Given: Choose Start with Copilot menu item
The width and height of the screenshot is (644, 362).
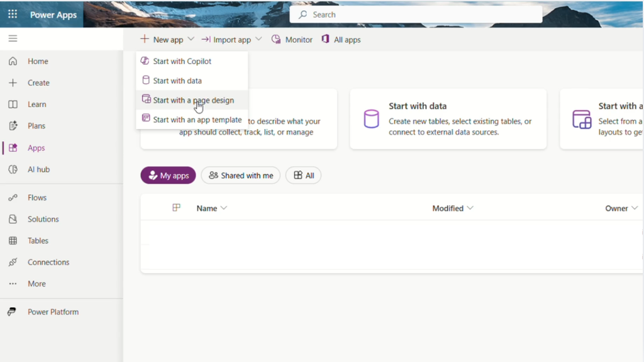Looking at the screenshot, I should 192,61.
